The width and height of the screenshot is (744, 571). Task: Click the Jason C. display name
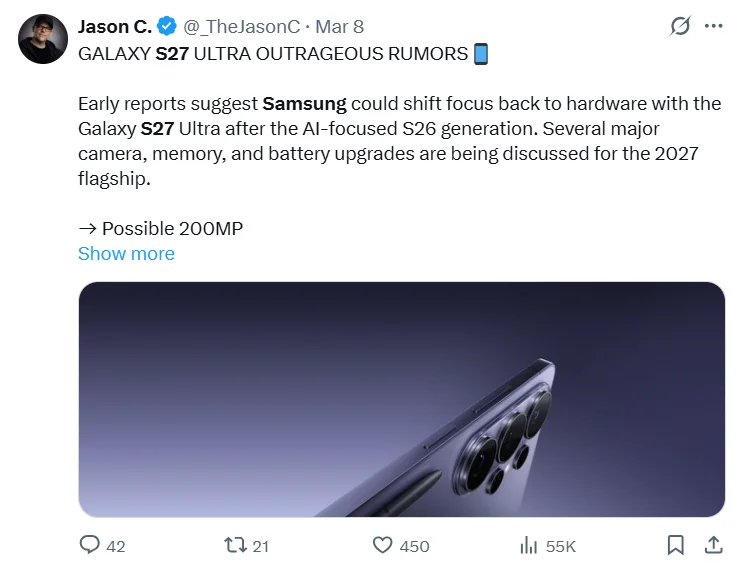click(115, 27)
